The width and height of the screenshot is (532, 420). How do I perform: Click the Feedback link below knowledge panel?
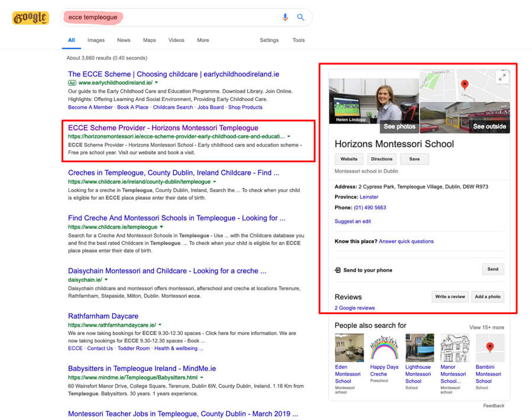pyautogui.click(x=494, y=405)
